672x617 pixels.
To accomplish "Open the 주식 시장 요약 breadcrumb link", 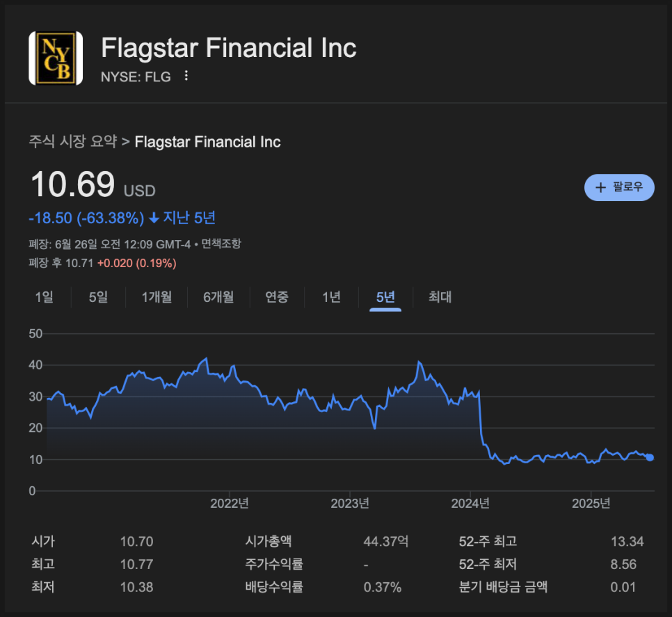I will (73, 142).
